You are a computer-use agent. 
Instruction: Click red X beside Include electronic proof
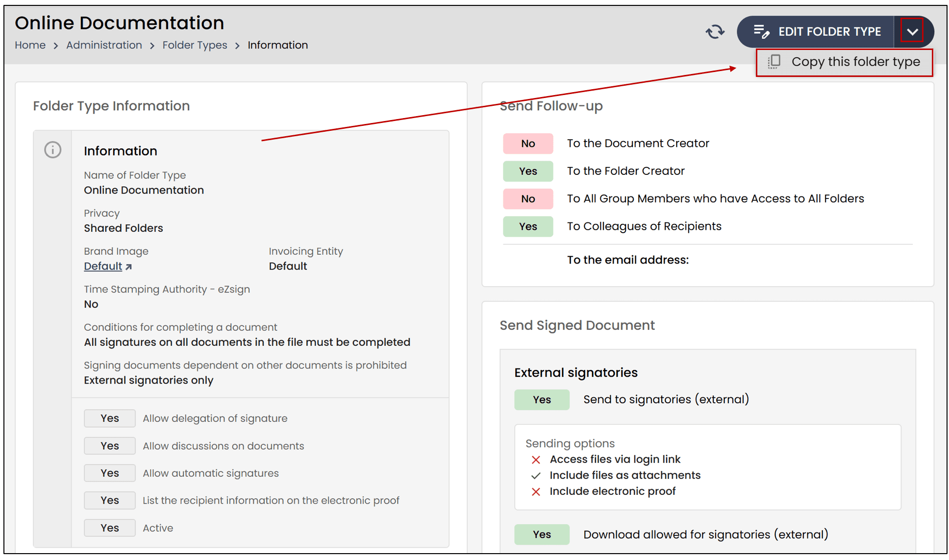pyautogui.click(x=536, y=491)
